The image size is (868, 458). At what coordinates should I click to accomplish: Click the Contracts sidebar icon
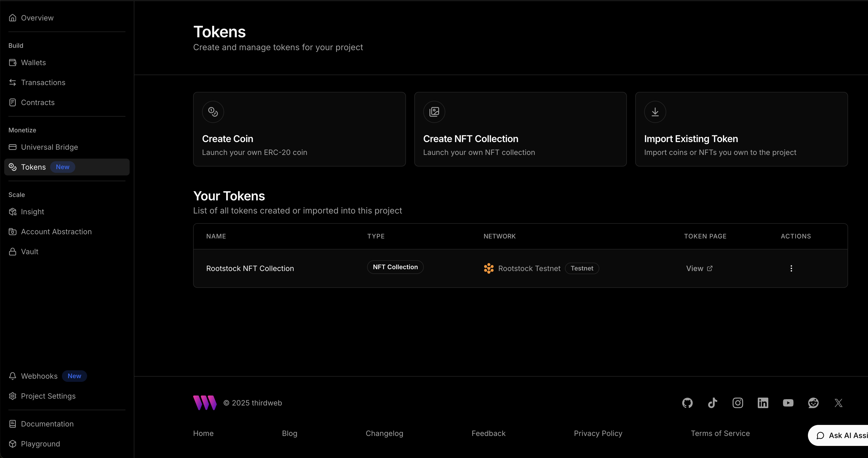[13, 102]
